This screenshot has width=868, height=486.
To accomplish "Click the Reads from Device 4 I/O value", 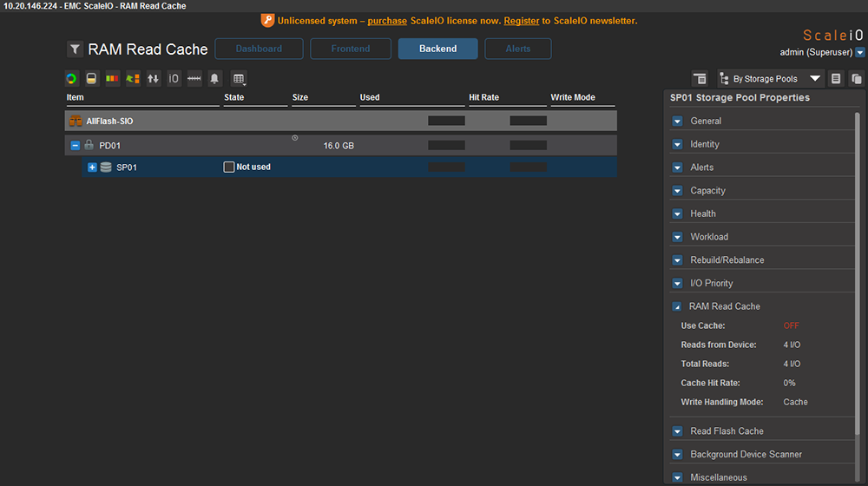I will tap(792, 345).
